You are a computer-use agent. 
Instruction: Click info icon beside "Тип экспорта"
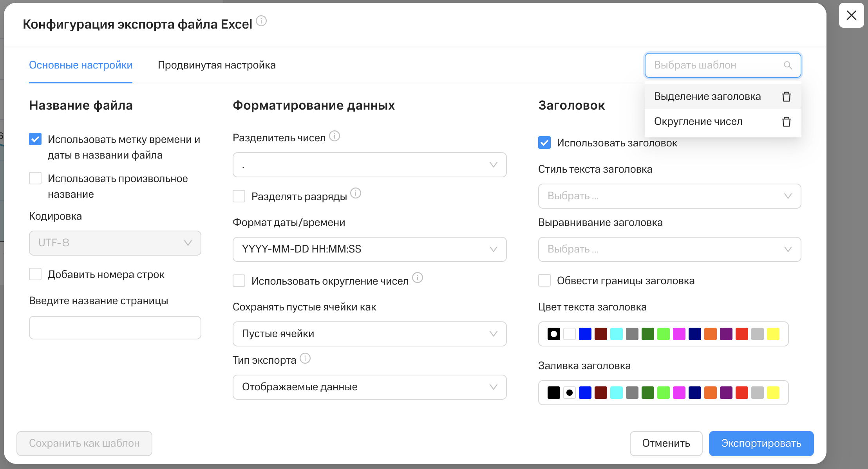pos(305,359)
